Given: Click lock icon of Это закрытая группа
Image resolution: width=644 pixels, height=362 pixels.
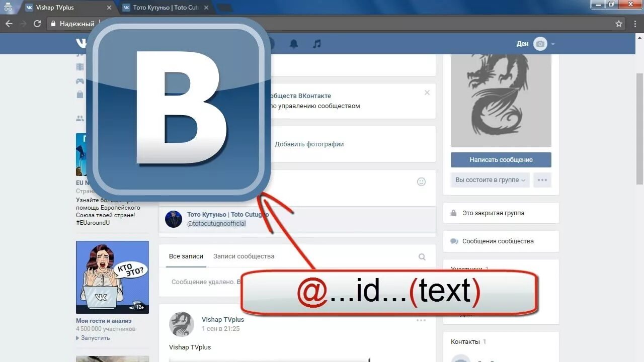Looking at the screenshot, I should [x=454, y=213].
